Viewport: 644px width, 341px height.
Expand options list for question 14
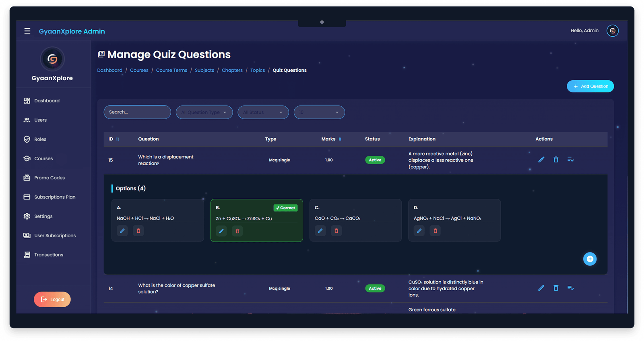coord(570,288)
